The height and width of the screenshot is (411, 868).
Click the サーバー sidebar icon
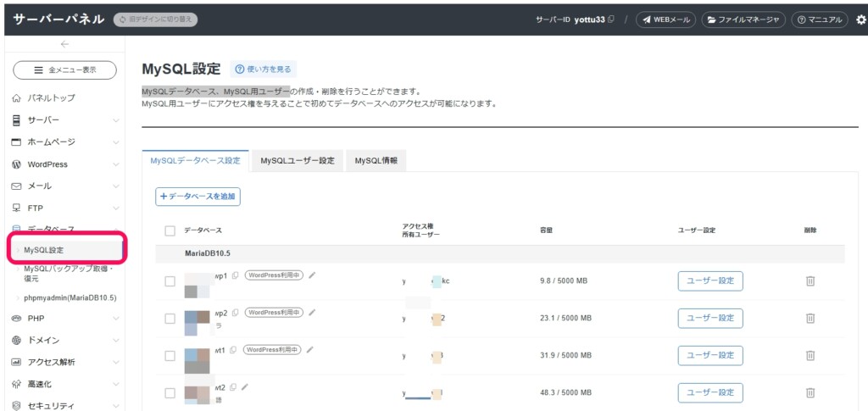[16, 120]
